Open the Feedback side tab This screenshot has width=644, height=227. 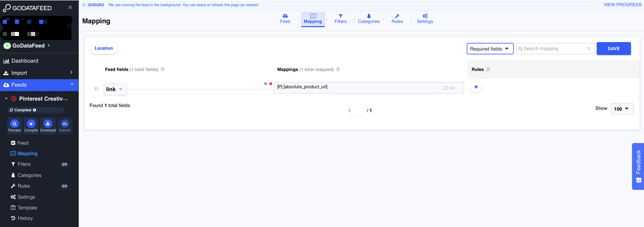[638, 166]
